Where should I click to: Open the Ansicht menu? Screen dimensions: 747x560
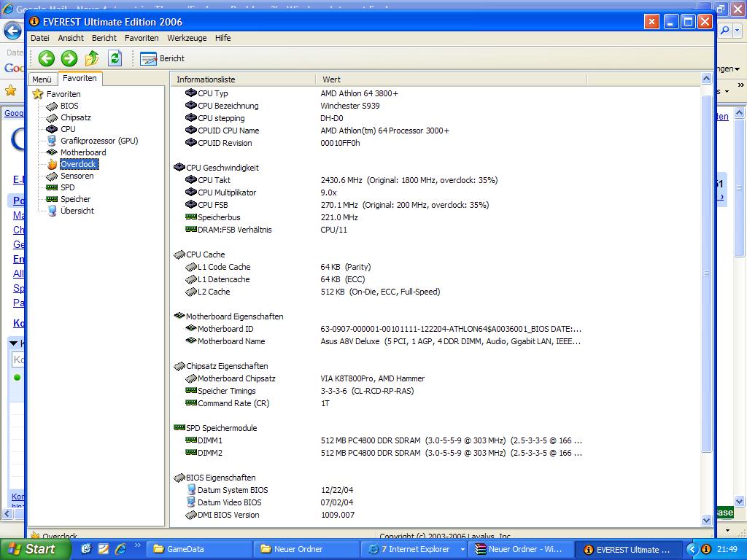tap(71, 38)
